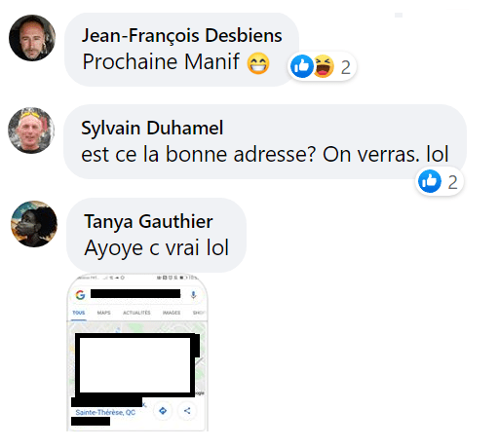Viewport: 499px width, 448px height.
Task: Click the share icon in the attached screenshot
Action: click(x=187, y=411)
